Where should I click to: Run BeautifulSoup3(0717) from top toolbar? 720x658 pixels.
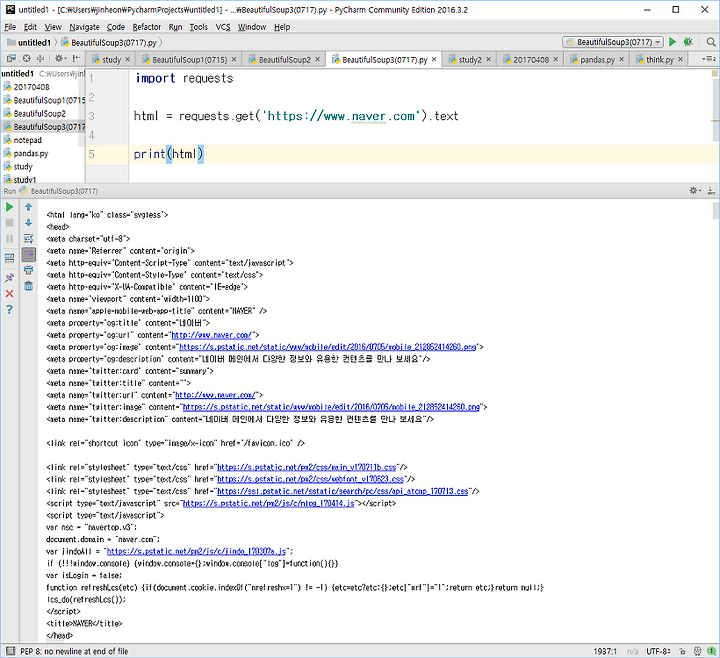(672, 42)
